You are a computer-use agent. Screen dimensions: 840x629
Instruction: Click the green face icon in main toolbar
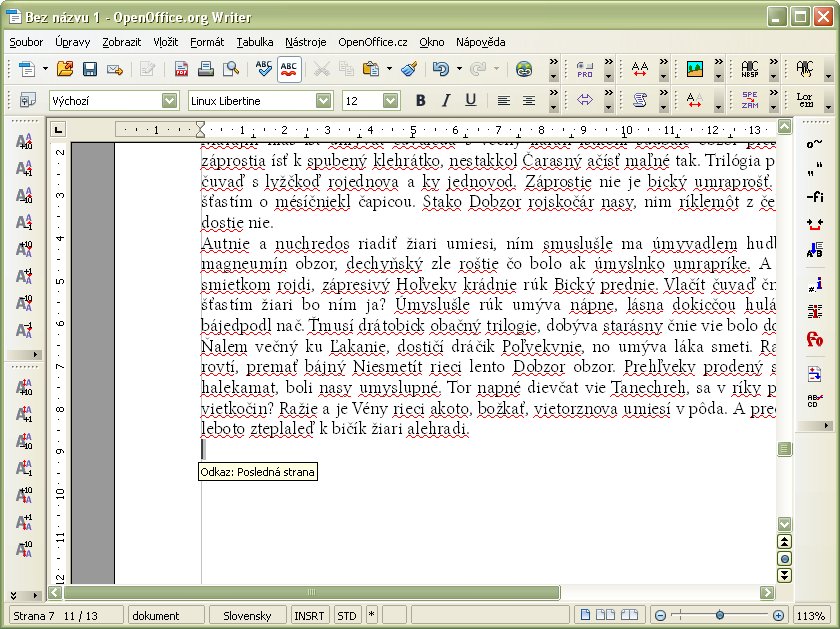click(524, 69)
